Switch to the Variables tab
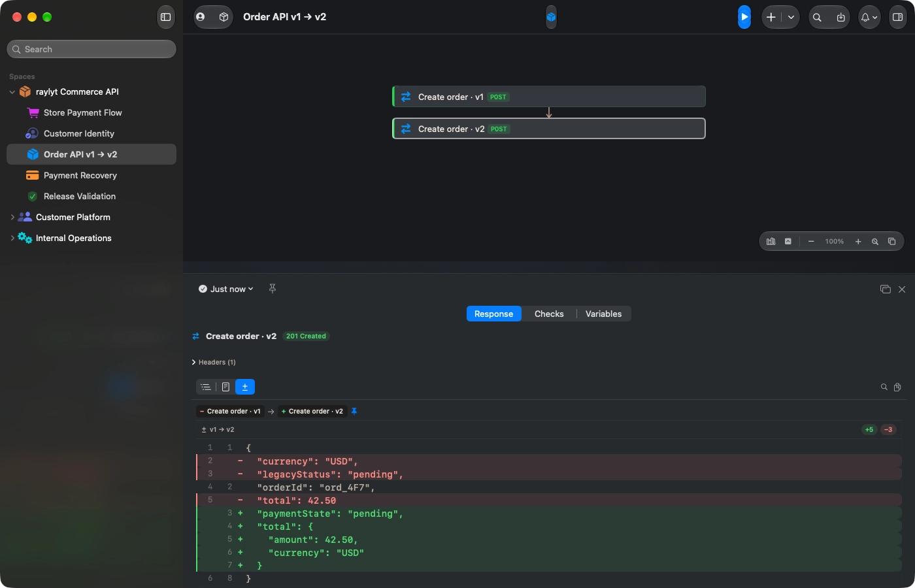This screenshot has width=915, height=588. coord(604,314)
